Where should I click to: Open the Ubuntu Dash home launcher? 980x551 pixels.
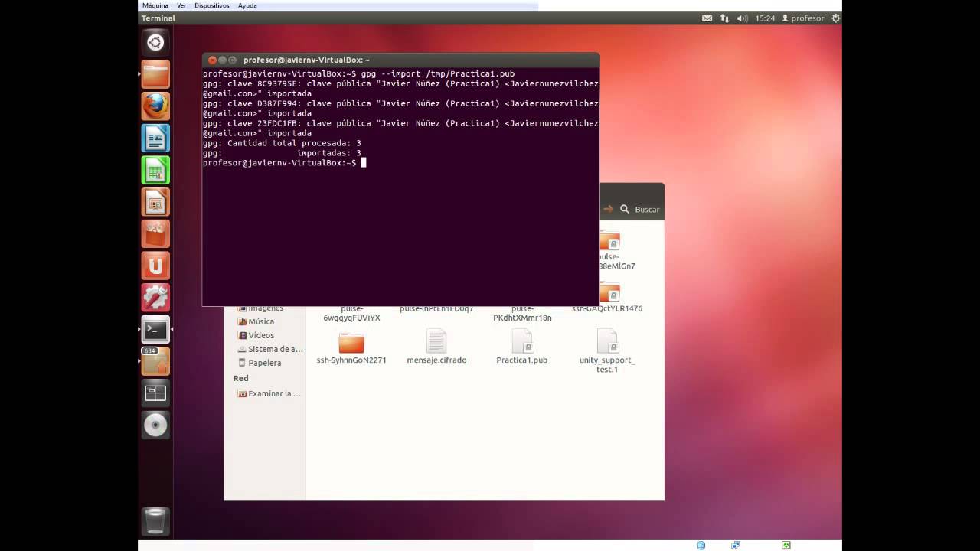155,43
